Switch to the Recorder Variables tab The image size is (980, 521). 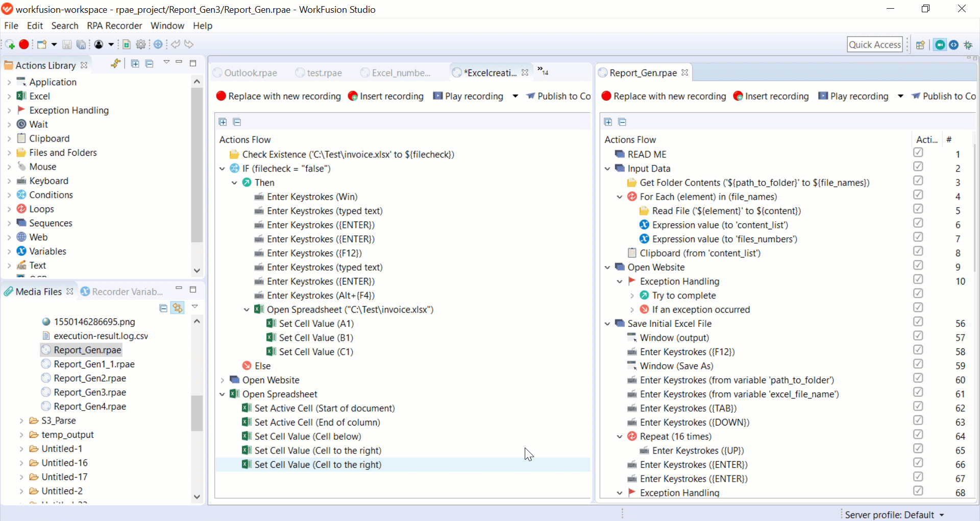coord(121,292)
